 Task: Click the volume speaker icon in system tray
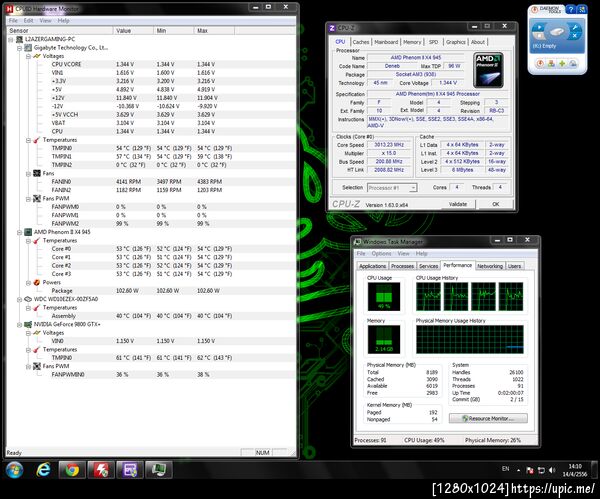click(x=552, y=470)
